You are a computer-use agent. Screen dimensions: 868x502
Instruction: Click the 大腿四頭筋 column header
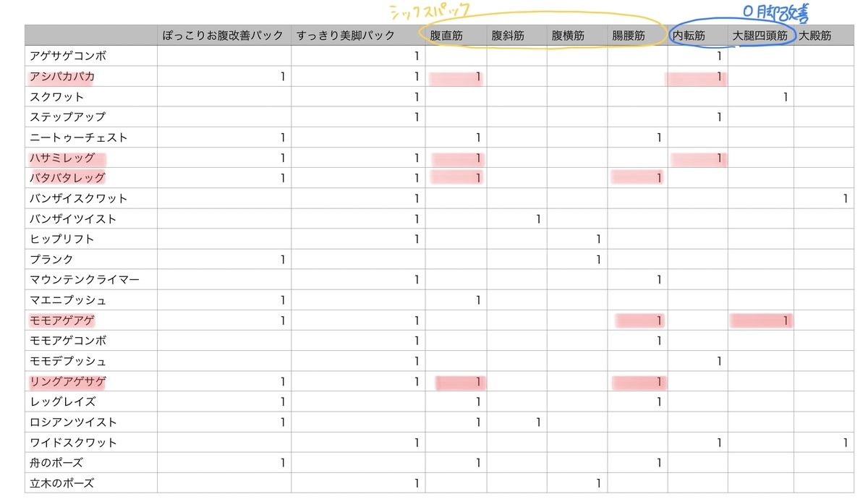[x=760, y=35]
